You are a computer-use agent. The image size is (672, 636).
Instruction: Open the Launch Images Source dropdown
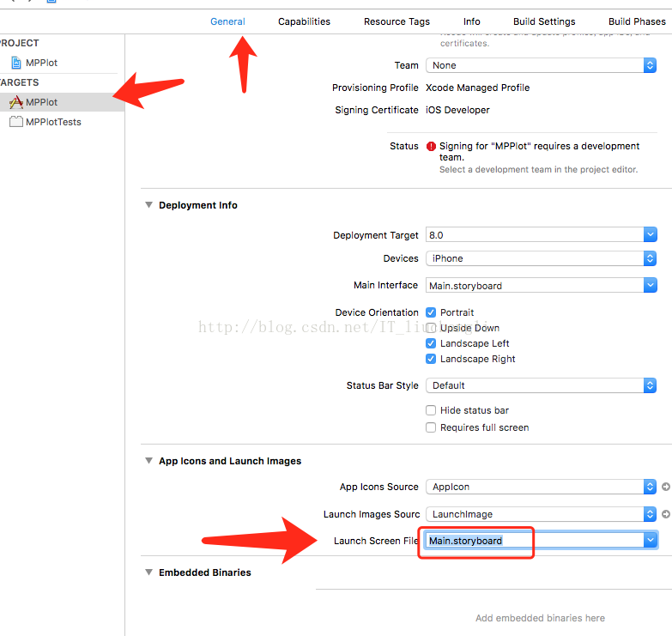(x=541, y=514)
